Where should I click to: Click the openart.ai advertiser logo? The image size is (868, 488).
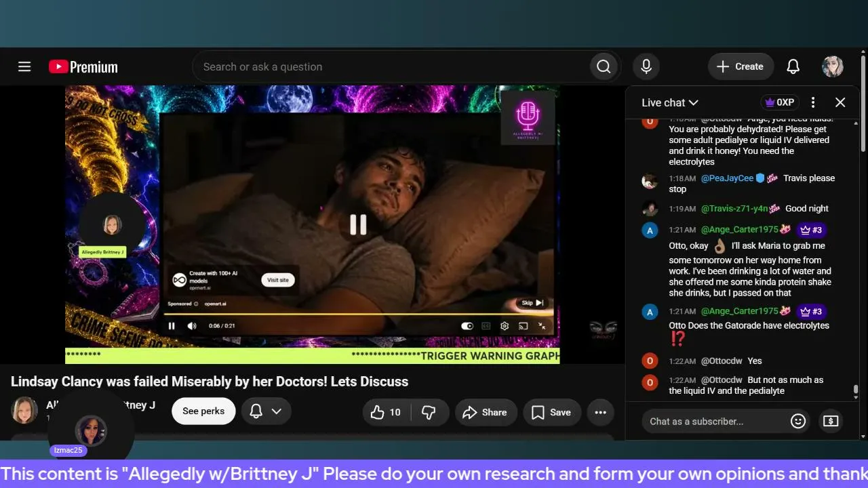pyautogui.click(x=179, y=279)
